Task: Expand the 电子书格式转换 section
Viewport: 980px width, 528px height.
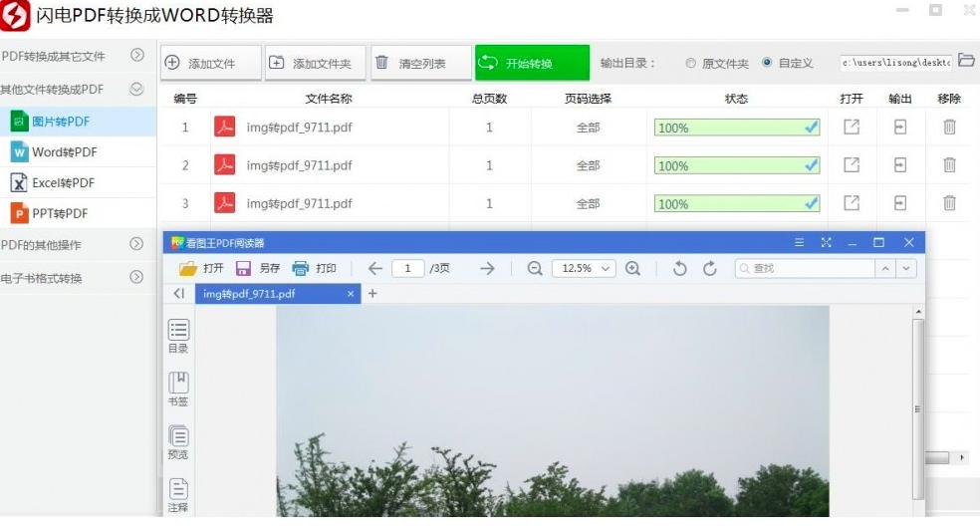Action: pyautogui.click(x=137, y=277)
